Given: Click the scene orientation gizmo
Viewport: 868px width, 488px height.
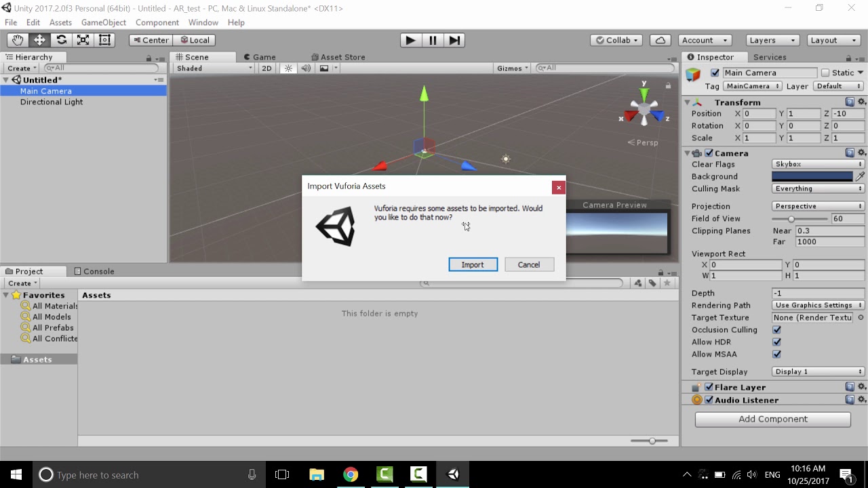Looking at the screenshot, I should click(x=644, y=109).
